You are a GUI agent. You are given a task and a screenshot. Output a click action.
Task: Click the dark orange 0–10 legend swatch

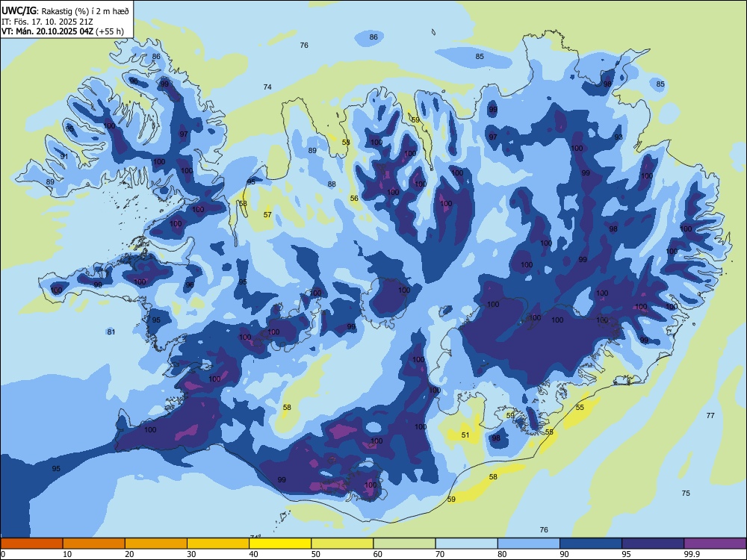coord(32,544)
